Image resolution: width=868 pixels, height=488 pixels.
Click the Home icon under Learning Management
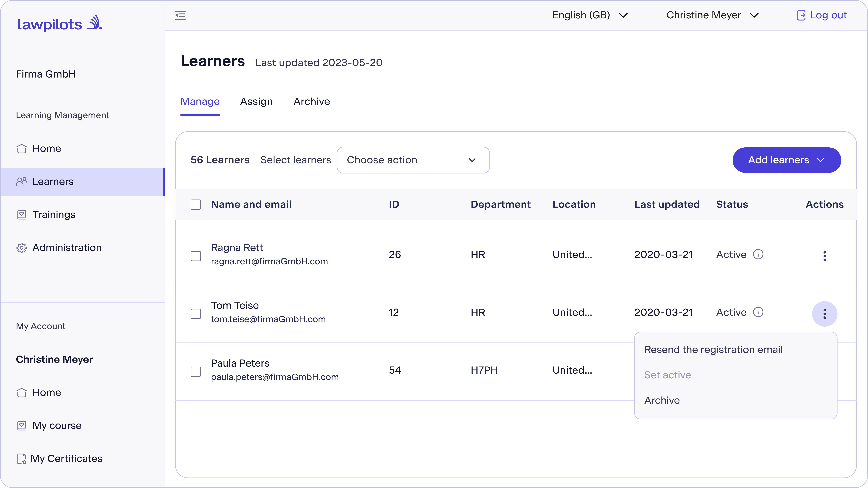point(22,149)
